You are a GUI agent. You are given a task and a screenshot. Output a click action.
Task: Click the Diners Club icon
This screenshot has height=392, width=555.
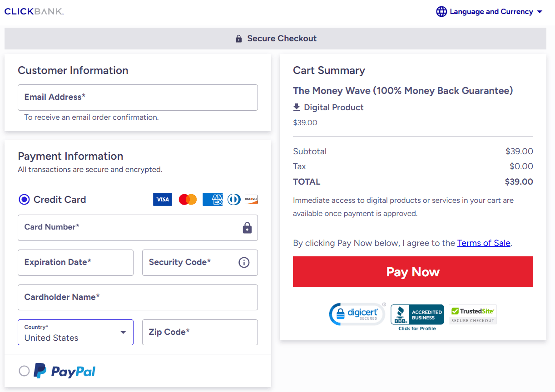233,199
